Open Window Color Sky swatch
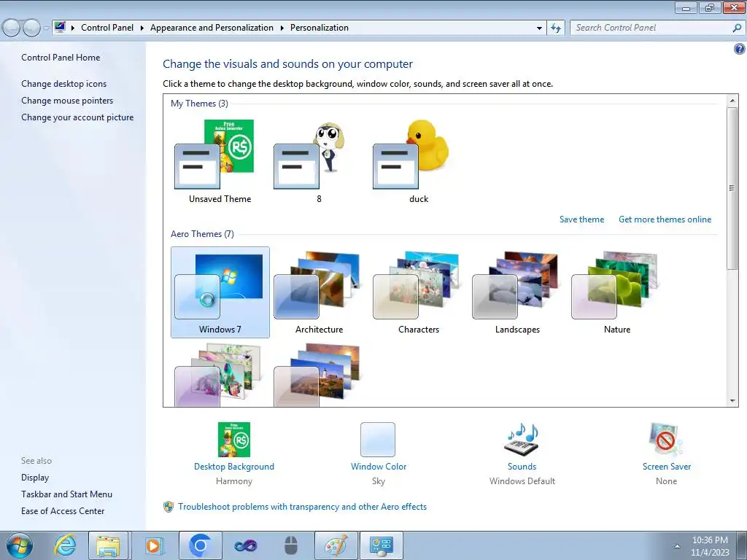Viewport: 747px width, 560px height. point(378,439)
